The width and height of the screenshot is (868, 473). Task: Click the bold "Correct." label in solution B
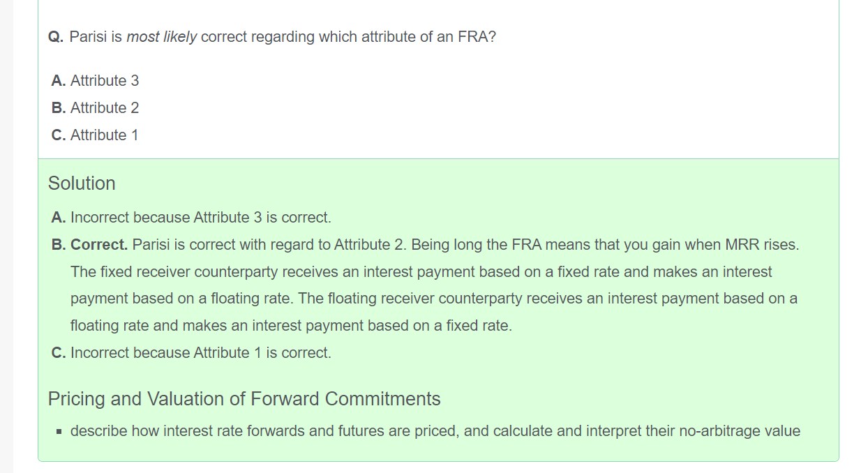(99, 245)
